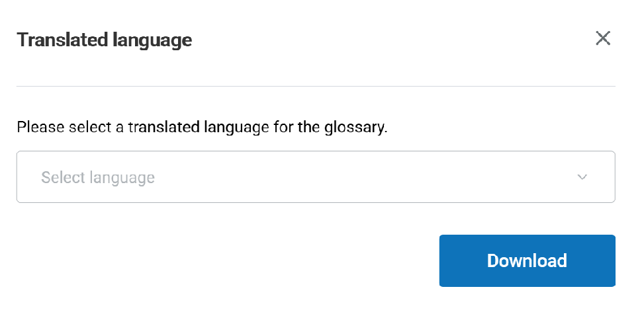This screenshot has width=644, height=316.
Task: Dismiss the glossary language popup
Action: point(602,38)
